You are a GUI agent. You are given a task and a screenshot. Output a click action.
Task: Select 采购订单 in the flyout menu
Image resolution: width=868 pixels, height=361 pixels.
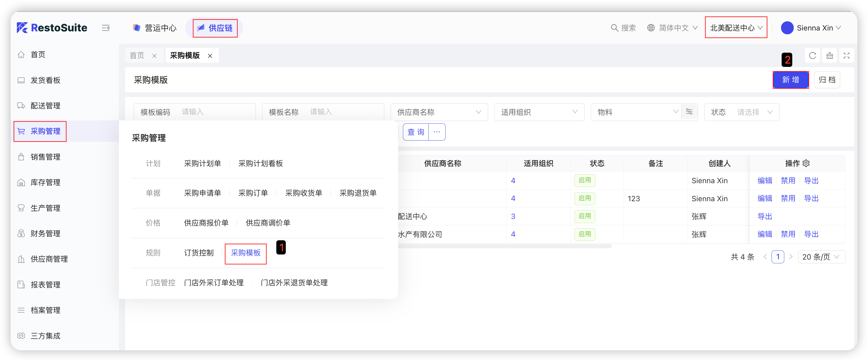click(x=253, y=193)
